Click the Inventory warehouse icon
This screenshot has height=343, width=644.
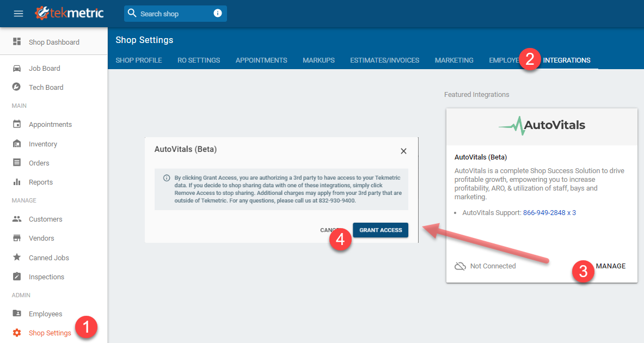(x=17, y=143)
